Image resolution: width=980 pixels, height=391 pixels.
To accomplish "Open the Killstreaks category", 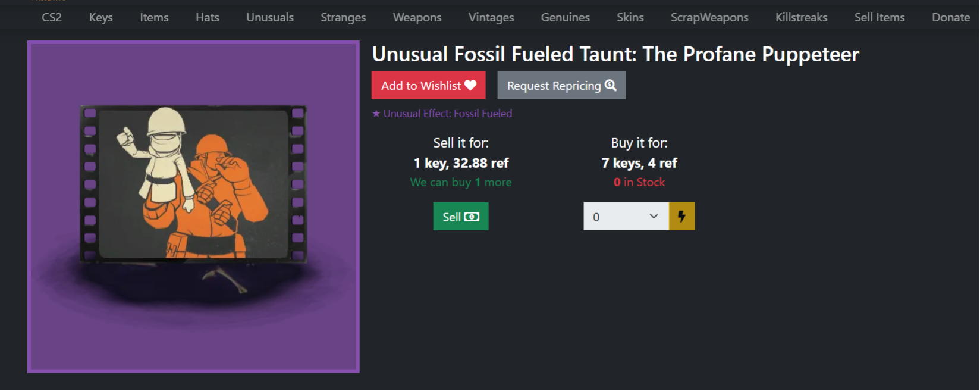I will (801, 17).
